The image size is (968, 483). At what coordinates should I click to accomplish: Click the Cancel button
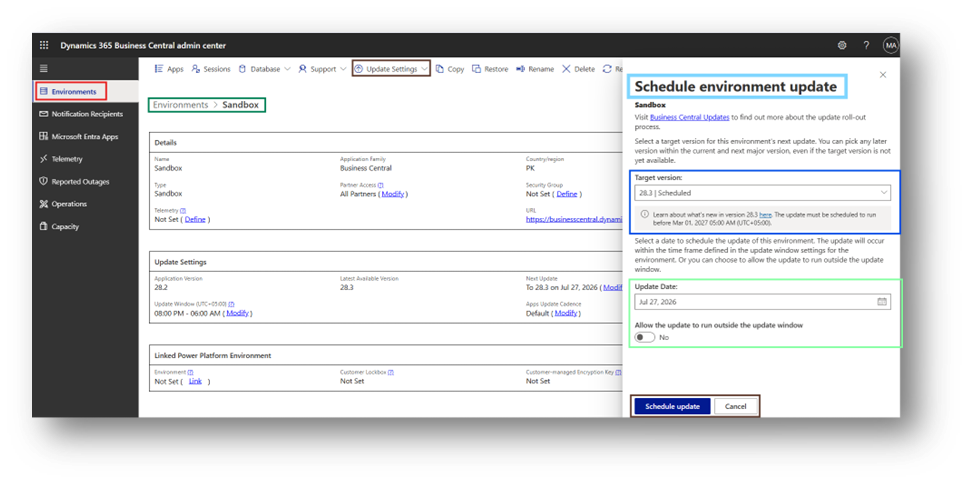735,406
